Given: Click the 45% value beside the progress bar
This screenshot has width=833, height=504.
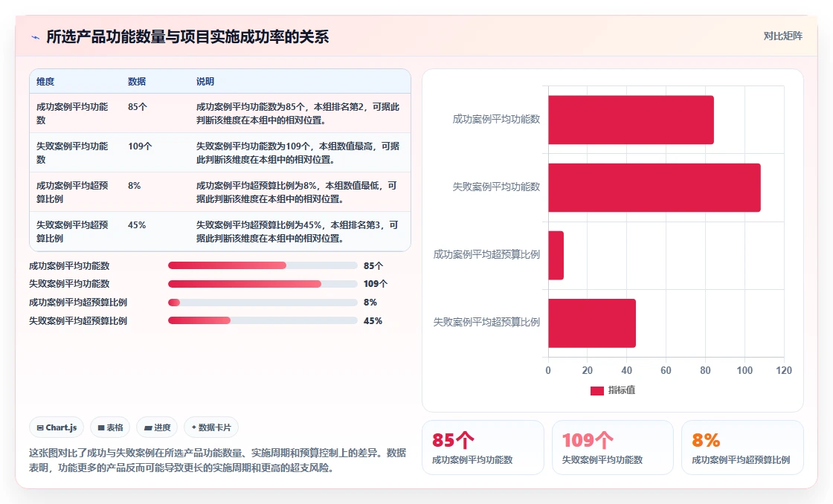Looking at the screenshot, I should (373, 321).
